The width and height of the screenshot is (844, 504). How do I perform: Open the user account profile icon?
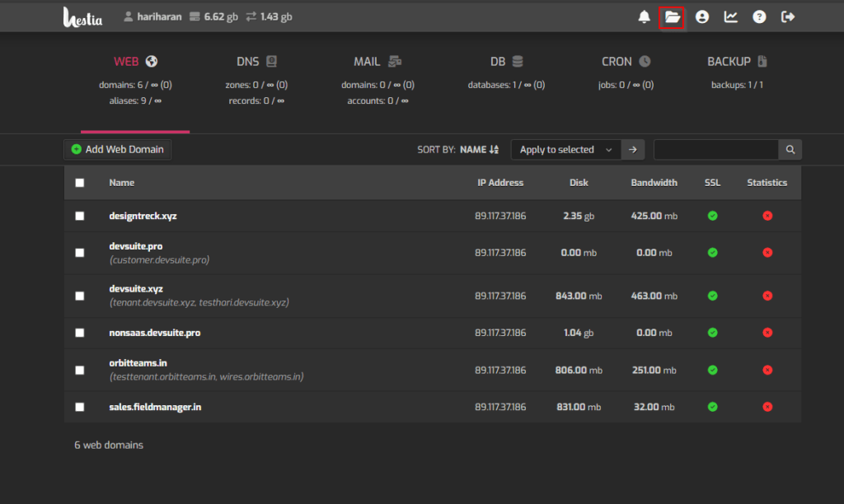pyautogui.click(x=702, y=16)
